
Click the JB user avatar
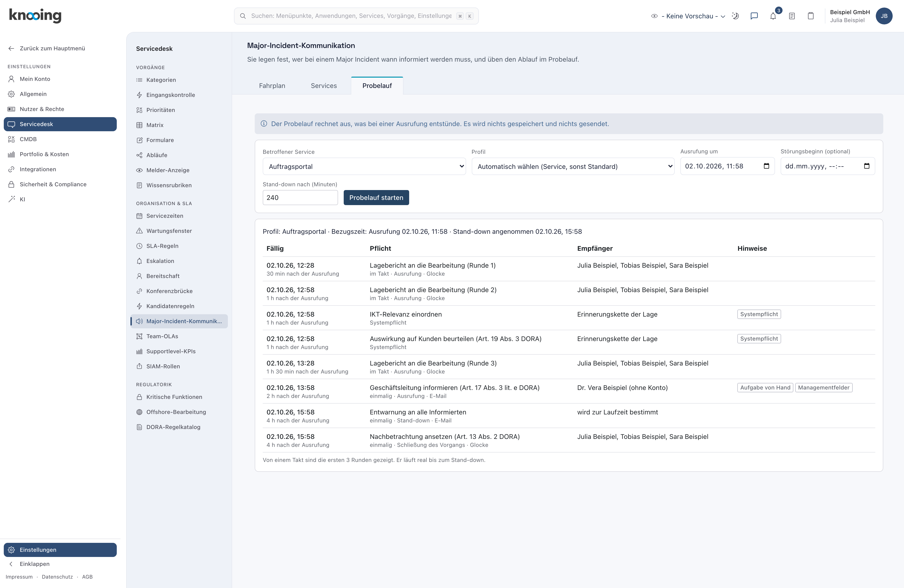884,16
